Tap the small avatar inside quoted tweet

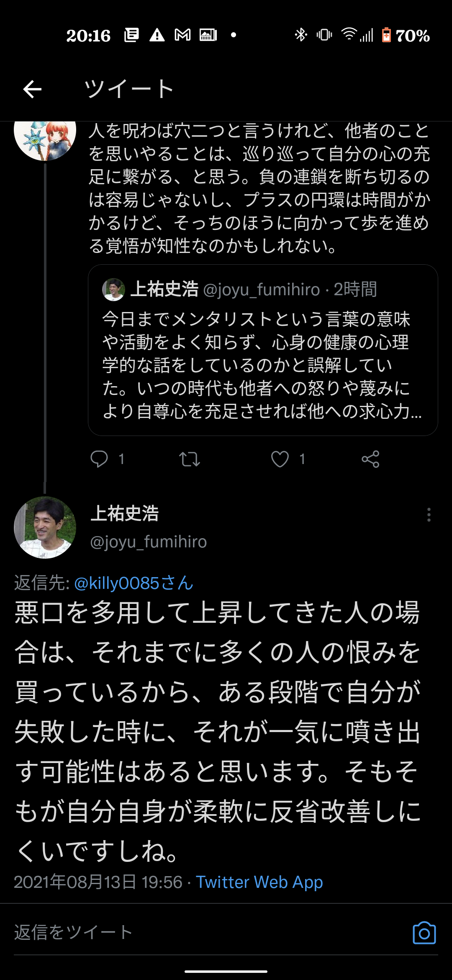(113, 289)
